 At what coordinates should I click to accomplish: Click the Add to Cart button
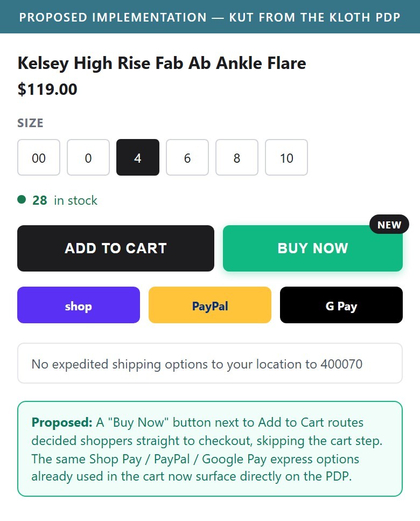(116, 248)
